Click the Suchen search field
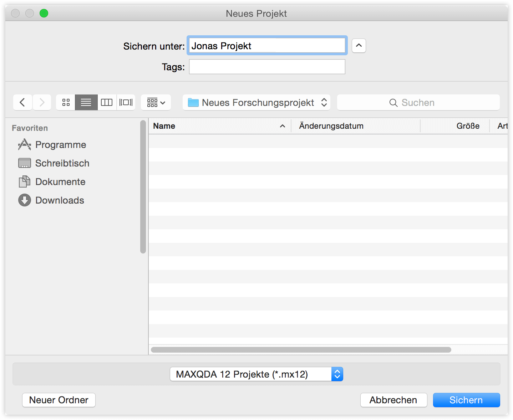The image size is (513, 420). point(418,103)
